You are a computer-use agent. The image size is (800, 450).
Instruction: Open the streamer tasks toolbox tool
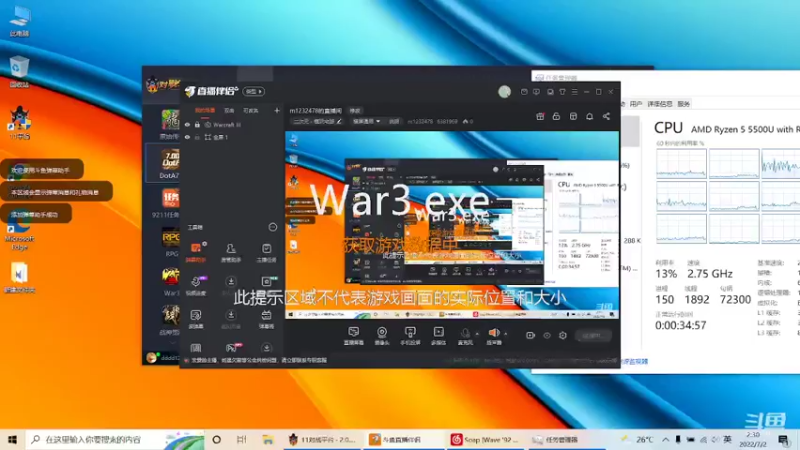pos(266,252)
